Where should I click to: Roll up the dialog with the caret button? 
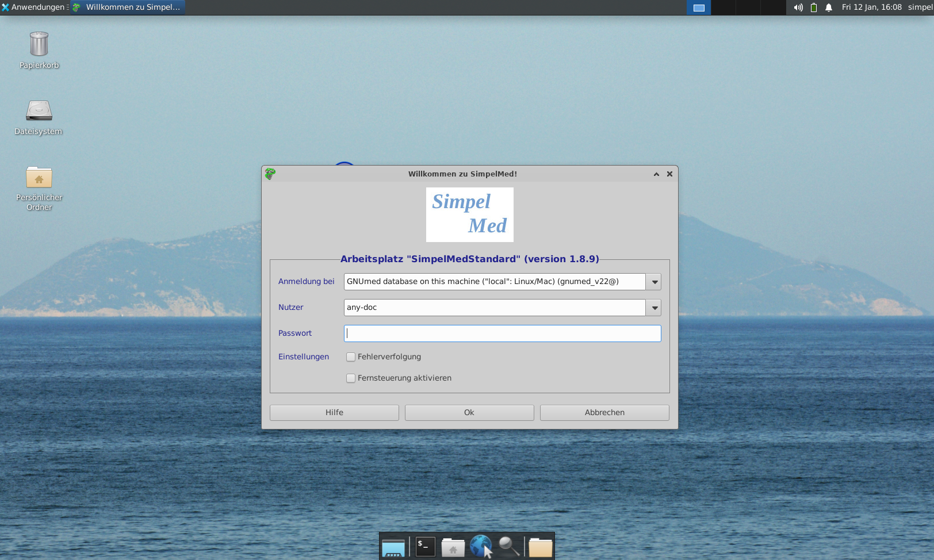click(656, 174)
